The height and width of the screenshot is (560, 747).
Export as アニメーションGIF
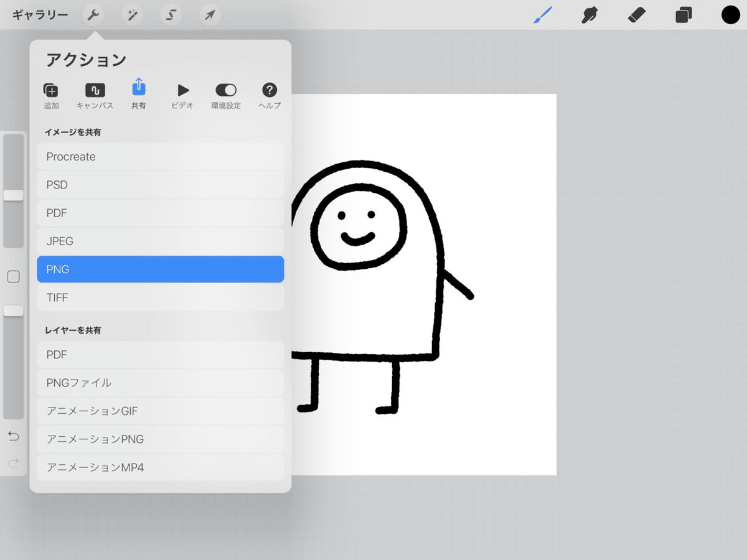tap(161, 411)
